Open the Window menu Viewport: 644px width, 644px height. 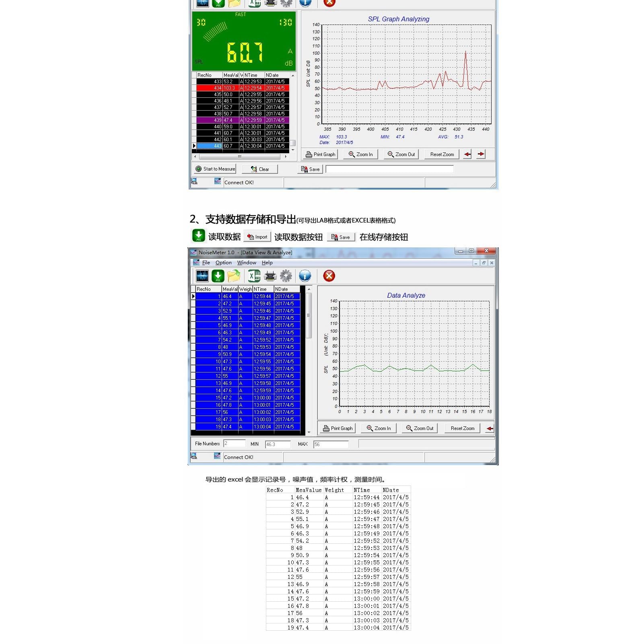click(247, 263)
